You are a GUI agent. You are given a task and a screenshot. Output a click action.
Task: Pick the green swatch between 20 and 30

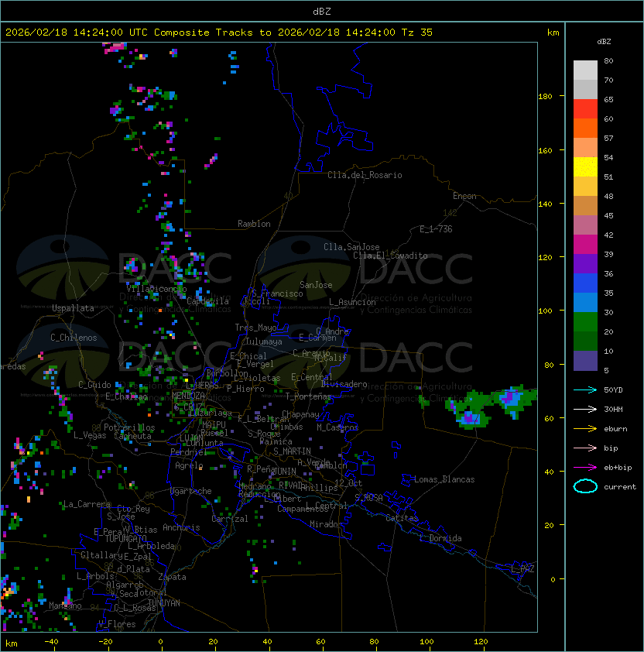(x=585, y=322)
